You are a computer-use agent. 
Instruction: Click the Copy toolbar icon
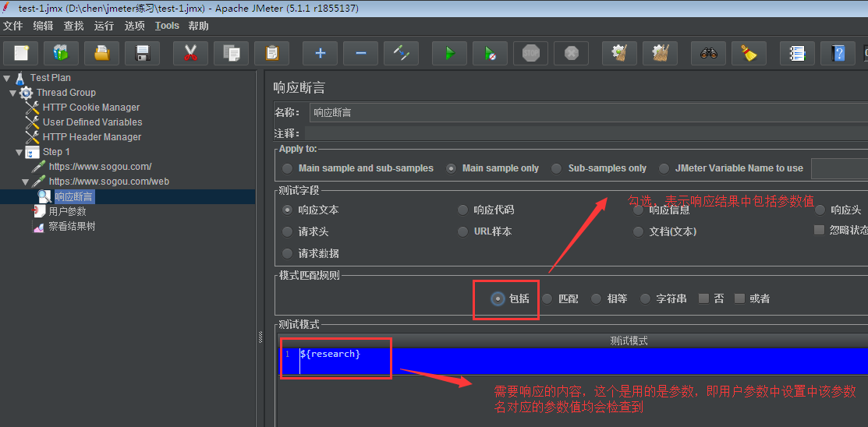[x=232, y=53]
